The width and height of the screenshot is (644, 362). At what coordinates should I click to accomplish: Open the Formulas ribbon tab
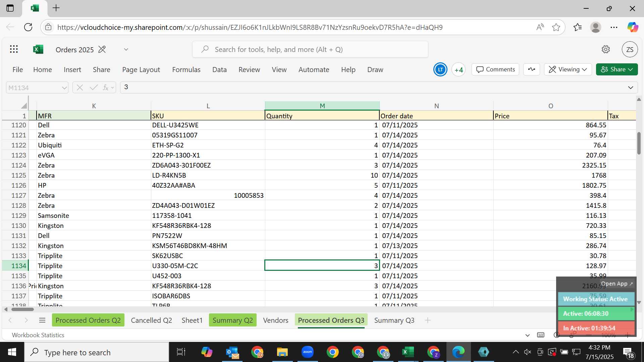click(x=186, y=69)
